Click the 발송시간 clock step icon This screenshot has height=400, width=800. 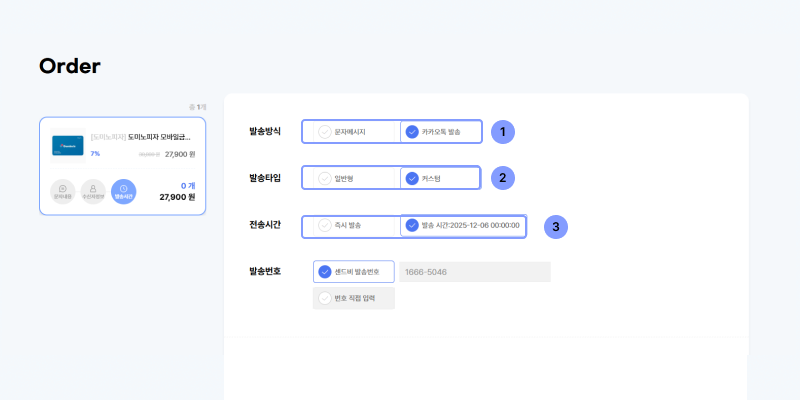pos(123,191)
